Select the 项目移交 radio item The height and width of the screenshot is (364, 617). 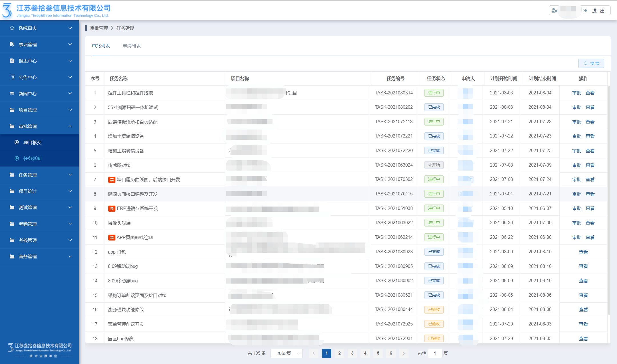17,142
